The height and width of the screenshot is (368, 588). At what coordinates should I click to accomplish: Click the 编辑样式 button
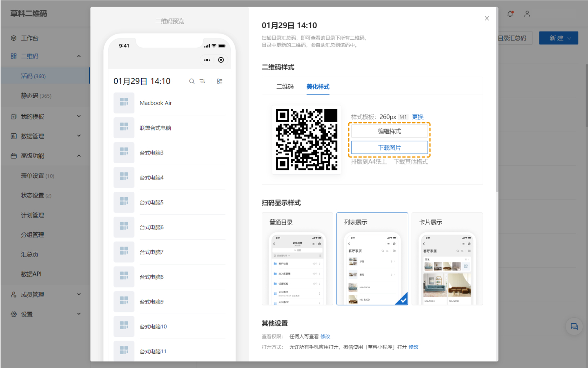tap(390, 131)
